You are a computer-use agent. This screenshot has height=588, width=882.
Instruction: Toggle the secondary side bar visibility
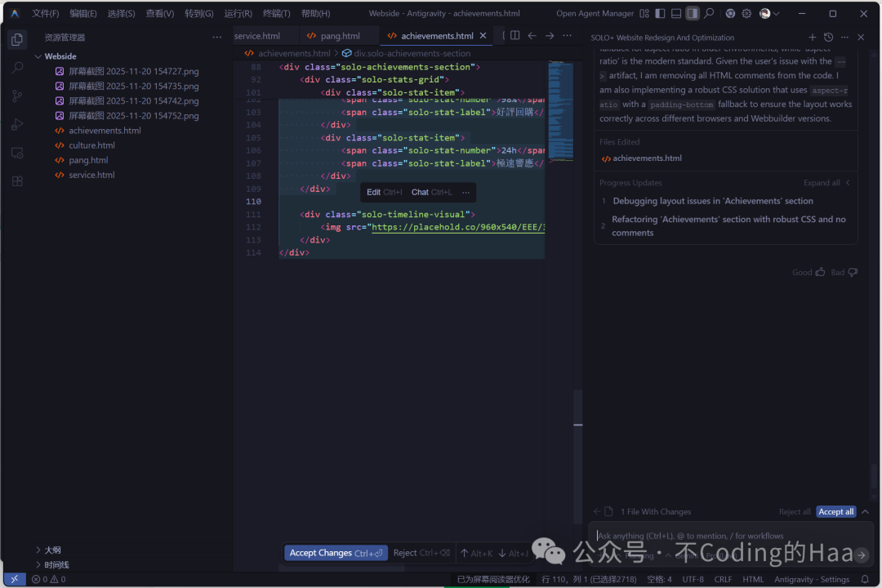[x=693, y=13]
